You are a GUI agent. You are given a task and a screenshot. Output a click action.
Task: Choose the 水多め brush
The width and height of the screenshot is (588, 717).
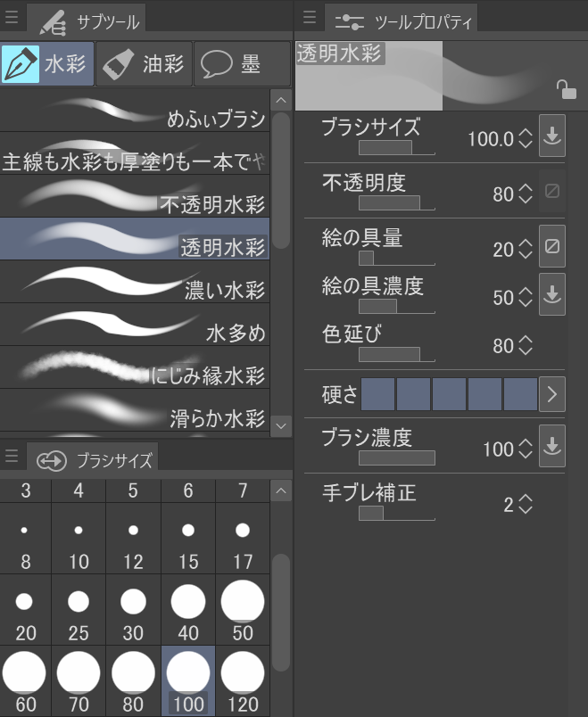click(135, 325)
